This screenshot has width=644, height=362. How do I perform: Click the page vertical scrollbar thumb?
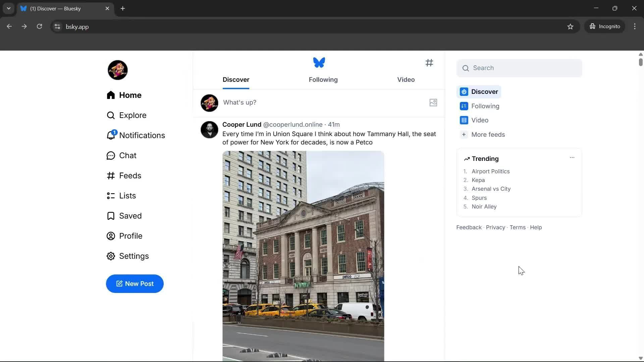pyautogui.click(x=640, y=62)
